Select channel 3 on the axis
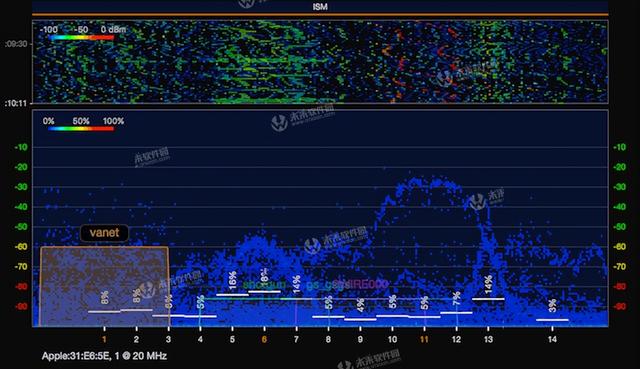640x369 pixels. pos(168,340)
